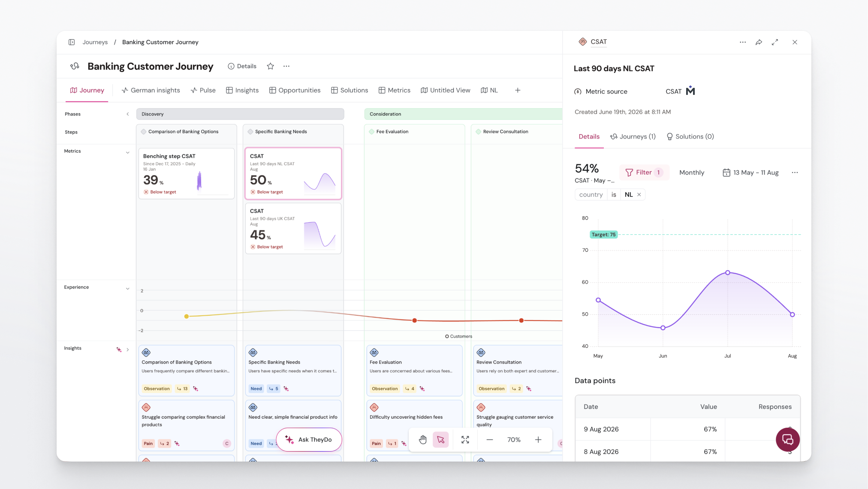Click the fit-to-screen icon
868x489 pixels.
coord(465,440)
